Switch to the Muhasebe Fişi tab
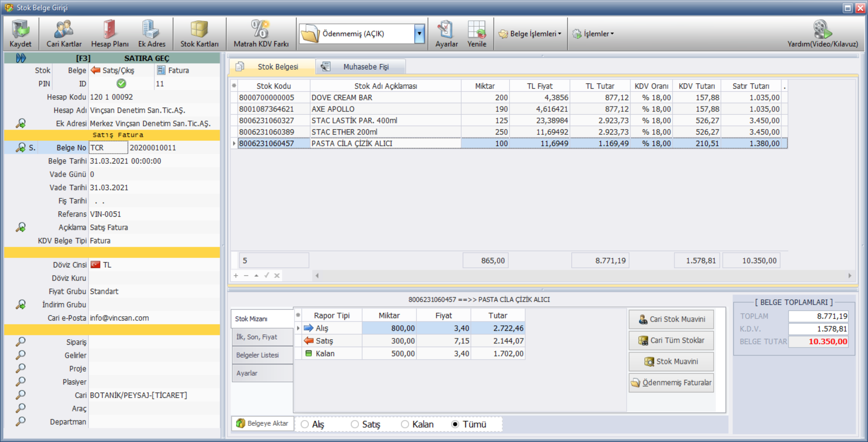 click(360, 67)
